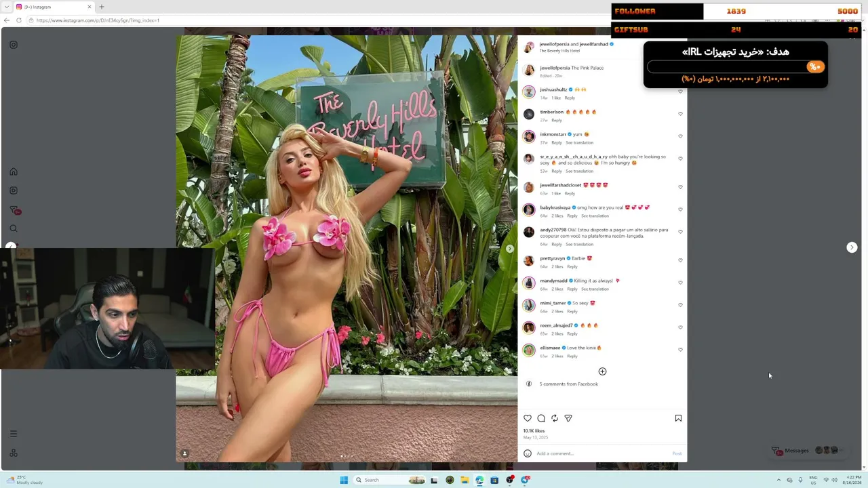Open the More menu in the sidebar
This screenshot has width=868, height=488.
tap(14, 434)
